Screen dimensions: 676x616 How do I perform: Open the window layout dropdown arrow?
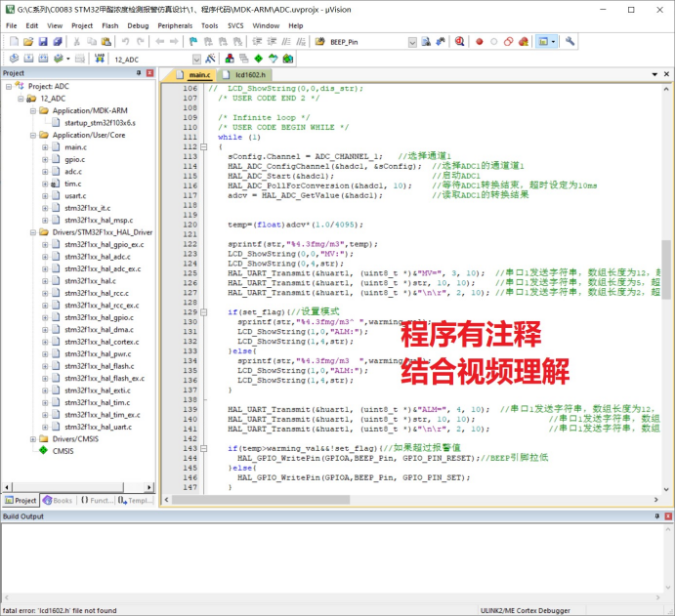coord(553,41)
